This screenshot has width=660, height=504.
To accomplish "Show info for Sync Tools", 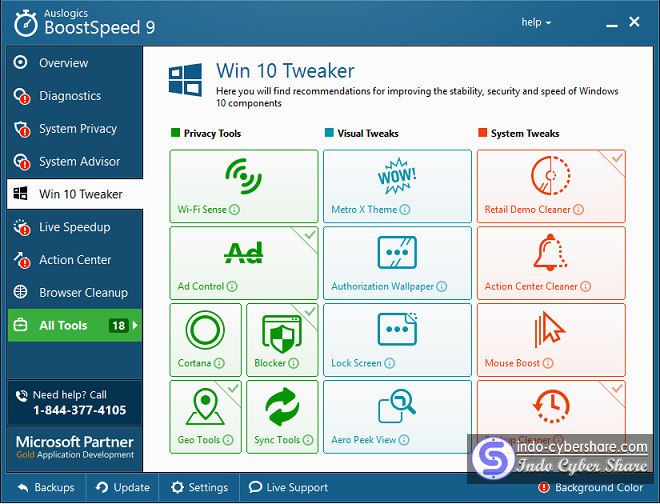I will click(x=308, y=440).
